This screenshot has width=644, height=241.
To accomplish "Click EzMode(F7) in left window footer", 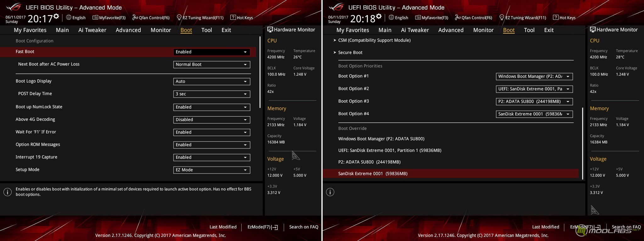I will 262,227.
